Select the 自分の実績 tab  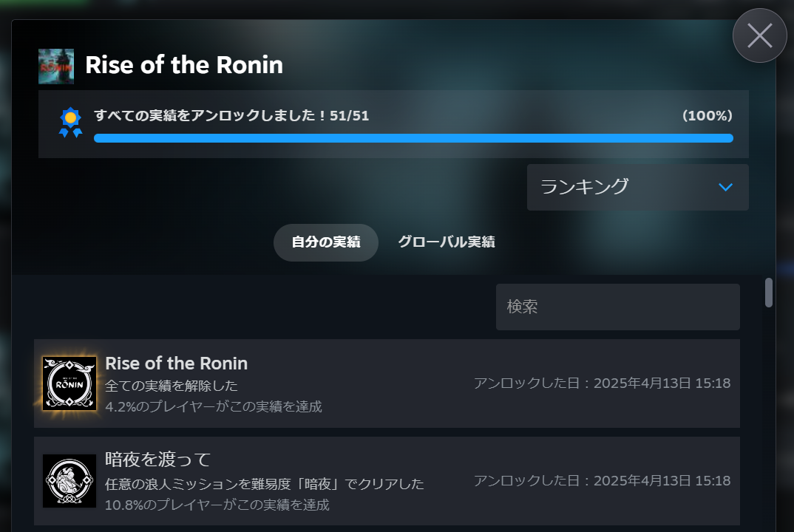[325, 242]
